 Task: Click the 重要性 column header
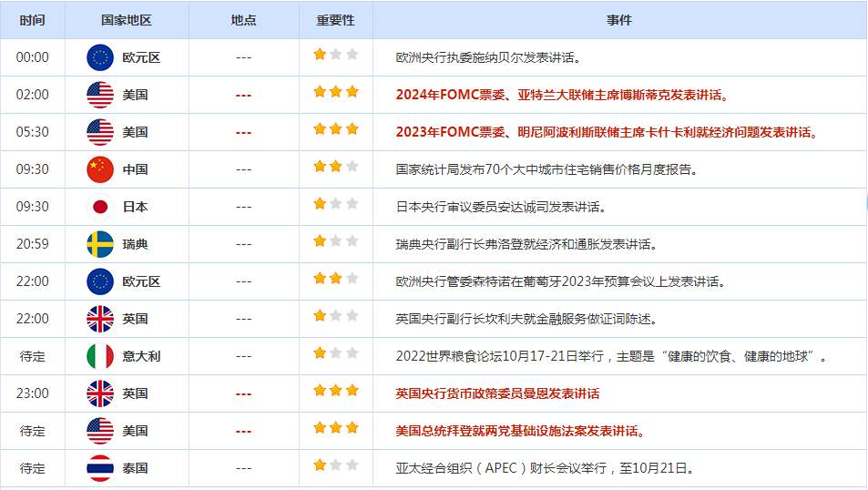[x=335, y=20]
